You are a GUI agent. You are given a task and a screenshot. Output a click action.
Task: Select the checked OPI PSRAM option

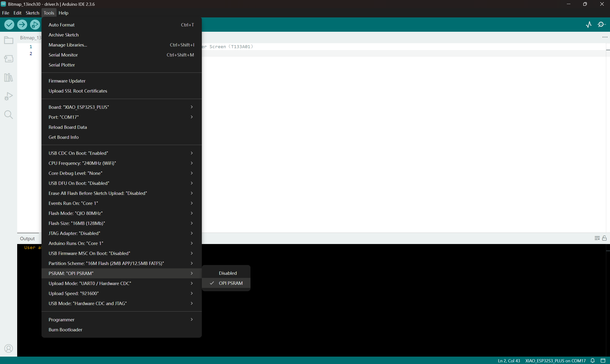click(230, 283)
